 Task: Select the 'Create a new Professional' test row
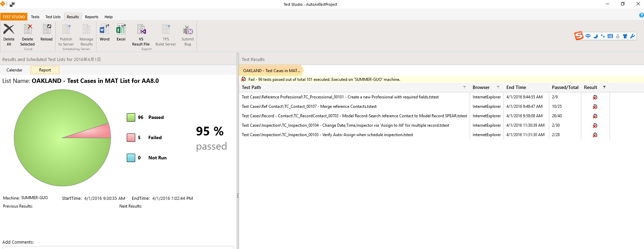[x=425, y=97]
